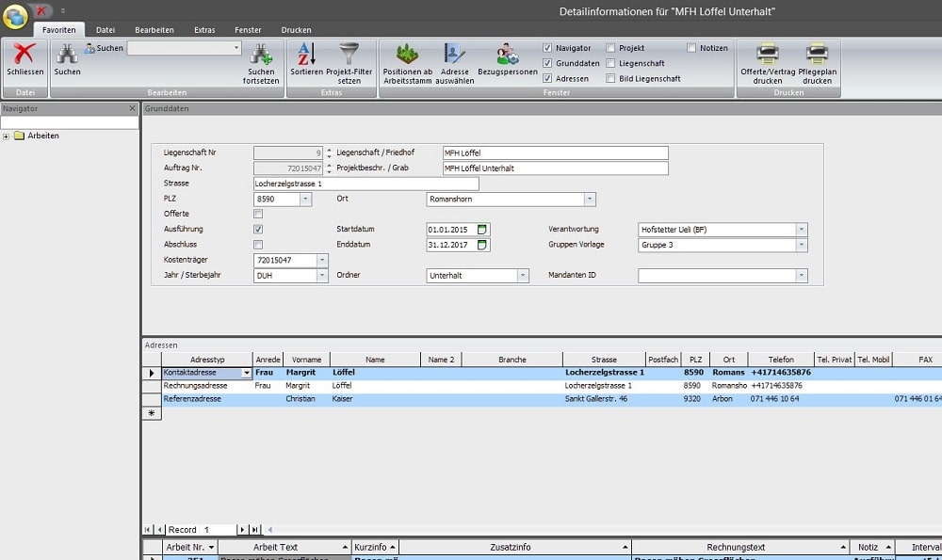The height and width of the screenshot is (560, 942).
Task: Open the Drucken ribbon tab
Action: click(296, 30)
